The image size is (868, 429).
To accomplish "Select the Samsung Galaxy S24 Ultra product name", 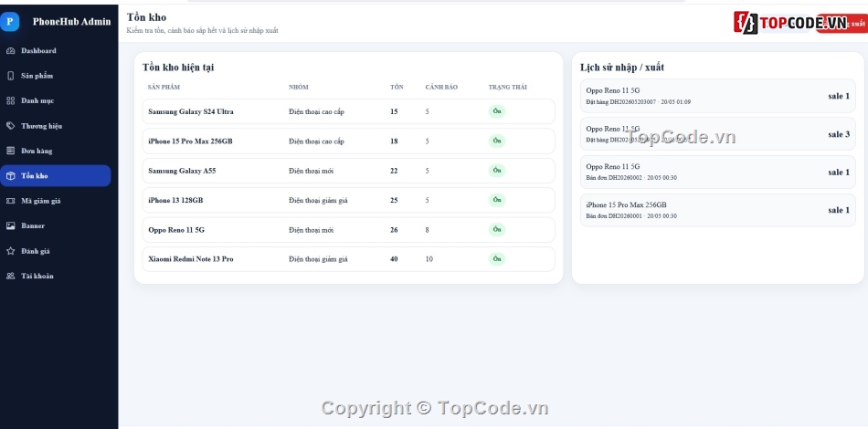I will pos(191,111).
